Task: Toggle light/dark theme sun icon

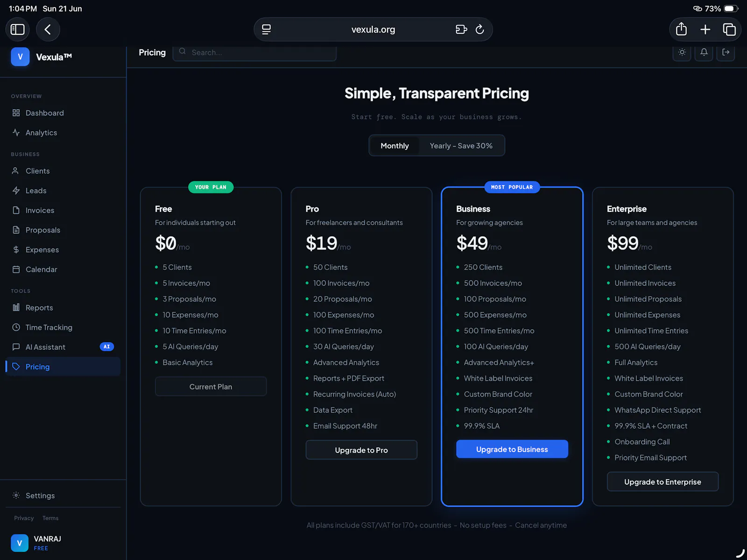Action: coord(682,52)
